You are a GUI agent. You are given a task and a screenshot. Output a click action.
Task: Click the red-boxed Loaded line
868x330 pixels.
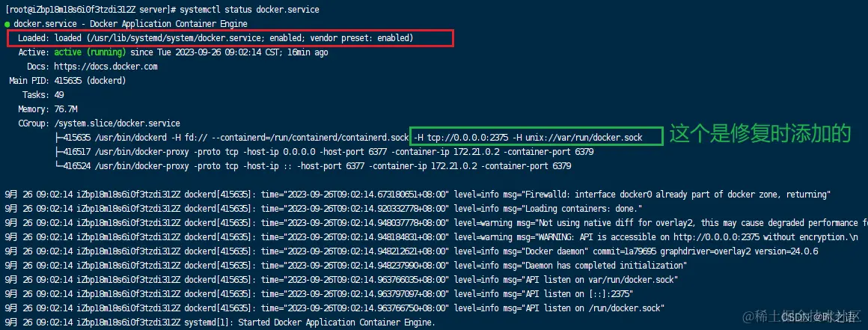point(230,37)
